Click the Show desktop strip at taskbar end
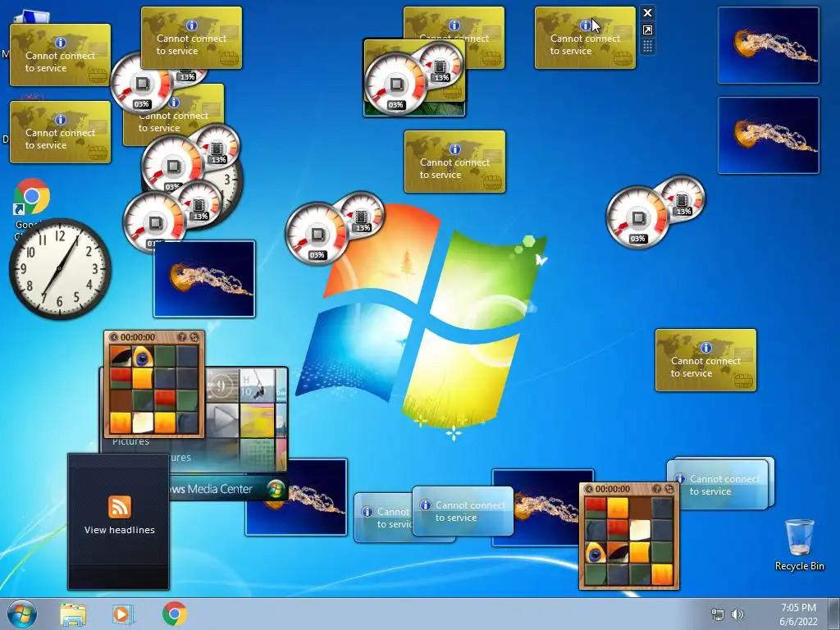Screen dimensions: 840x630 (x=834, y=614)
